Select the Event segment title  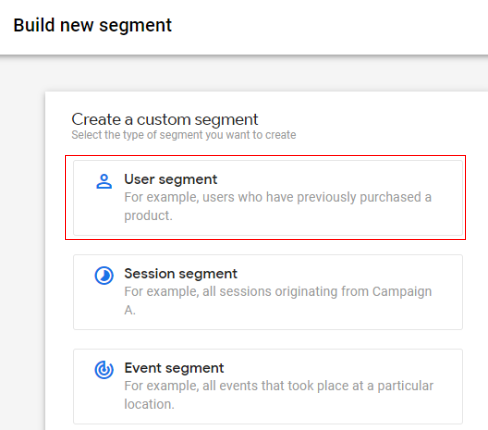[x=174, y=368]
